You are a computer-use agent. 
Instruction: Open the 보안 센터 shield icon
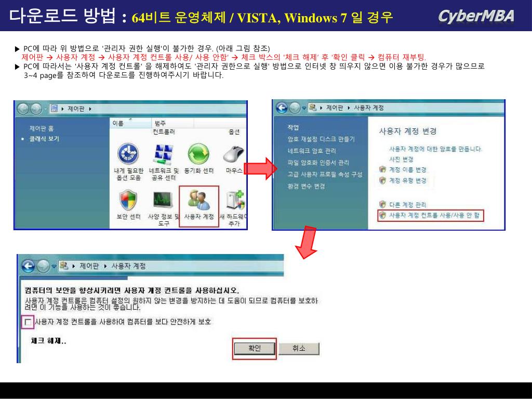pos(128,204)
